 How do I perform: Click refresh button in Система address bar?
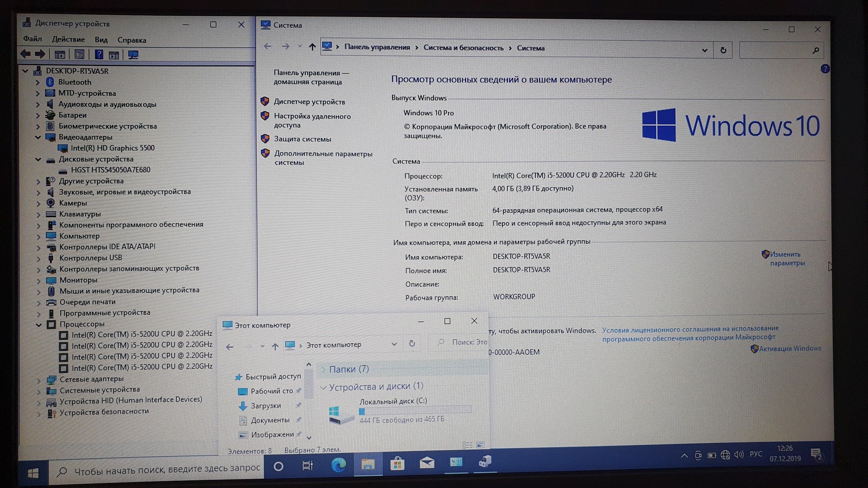coord(723,50)
